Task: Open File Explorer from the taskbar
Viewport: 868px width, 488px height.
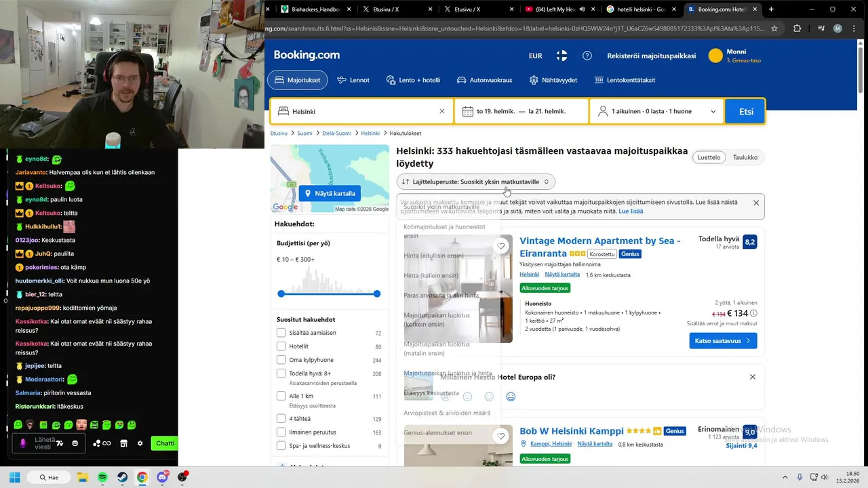Action: pyautogui.click(x=83, y=477)
